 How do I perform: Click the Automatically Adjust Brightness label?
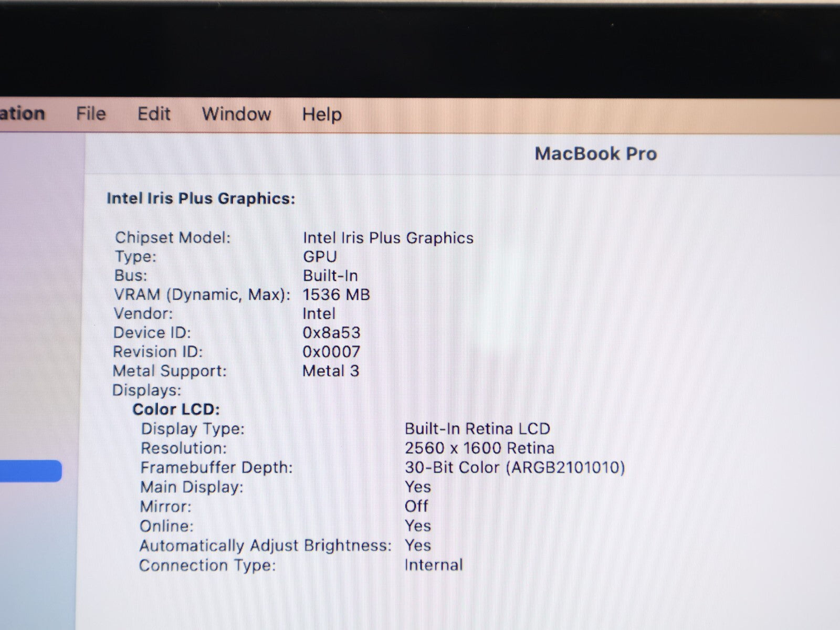tap(266, 546)
